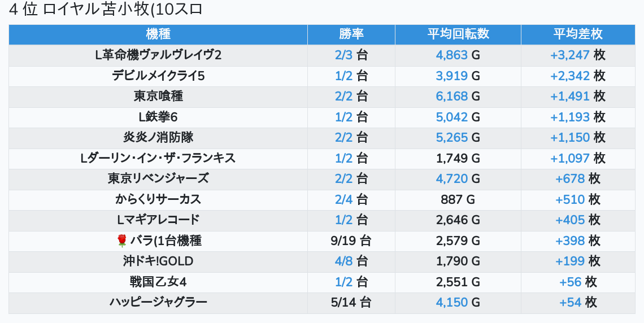Select the 平均回転数 column header
This screenshot has width=644, height=323.
[x=458, y=34]
